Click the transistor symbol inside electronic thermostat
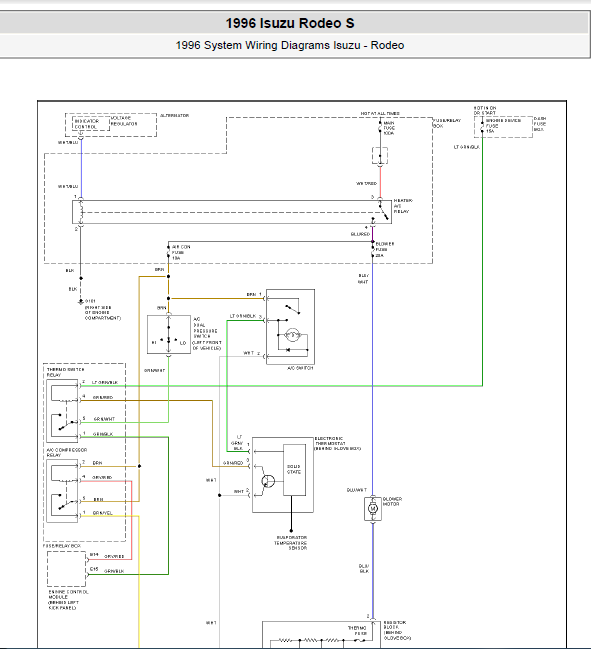The width and height of the screenshot is (591, 649). (x=268, y=481)
